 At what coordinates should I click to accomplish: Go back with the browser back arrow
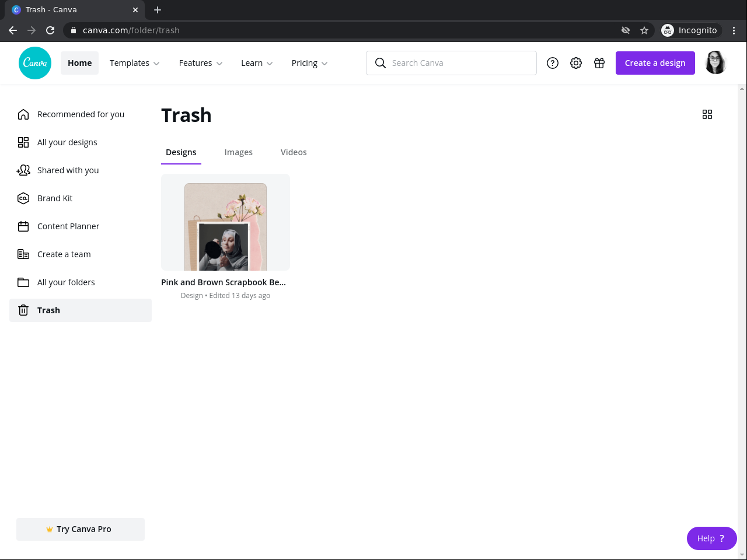(x=13, y=30)
